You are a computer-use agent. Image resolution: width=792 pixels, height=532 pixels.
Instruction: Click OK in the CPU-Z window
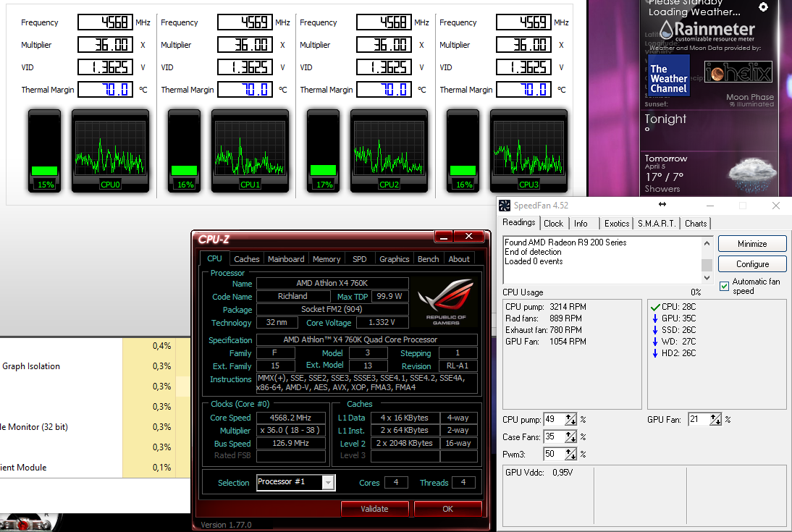tap(447, 509)
